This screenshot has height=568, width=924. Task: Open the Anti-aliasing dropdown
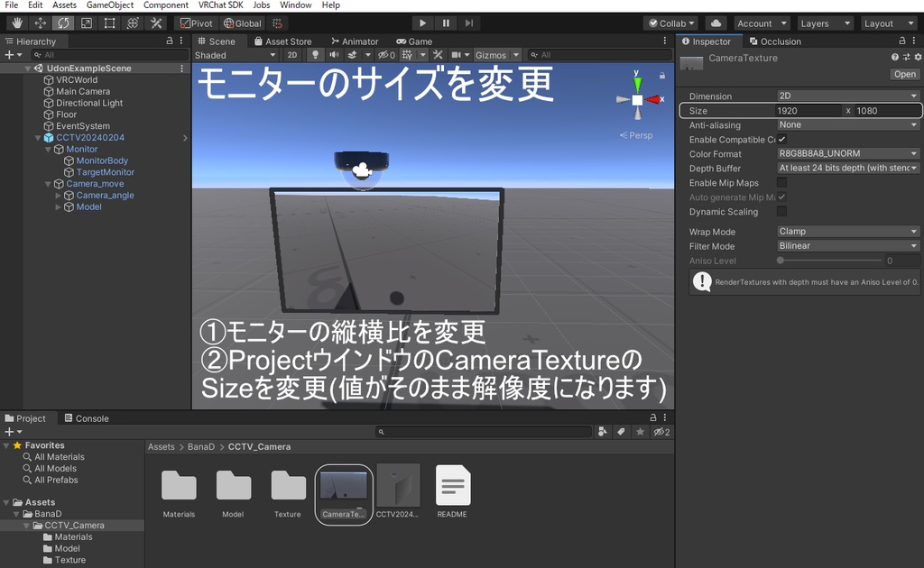pyautogui.click(x=846, y=124)
